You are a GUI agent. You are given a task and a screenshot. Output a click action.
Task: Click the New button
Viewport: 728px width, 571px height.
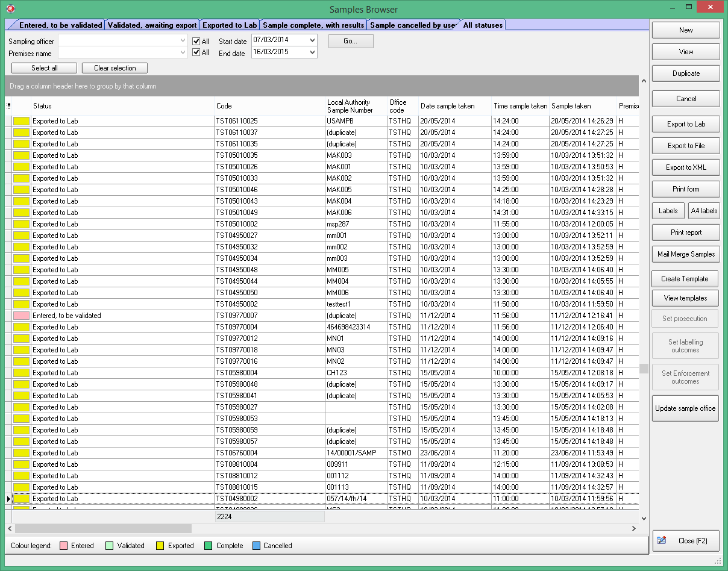pyautogui.click(x=686, y=30)
